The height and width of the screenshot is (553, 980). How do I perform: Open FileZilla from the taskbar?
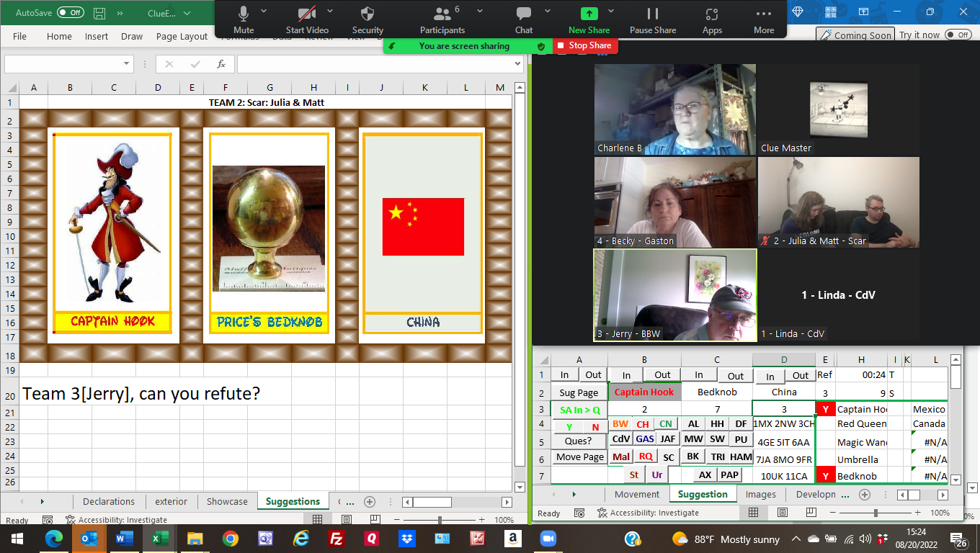336,538
